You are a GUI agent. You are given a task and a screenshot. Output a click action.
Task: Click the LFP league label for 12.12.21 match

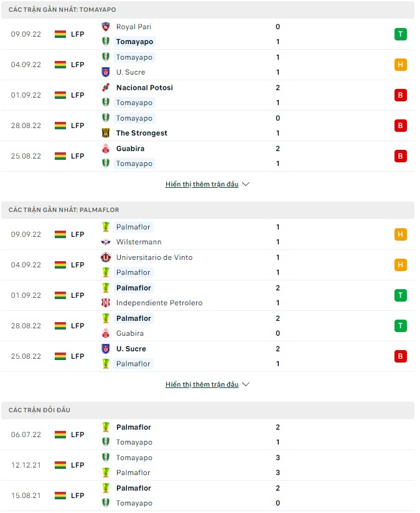(78, 465)
